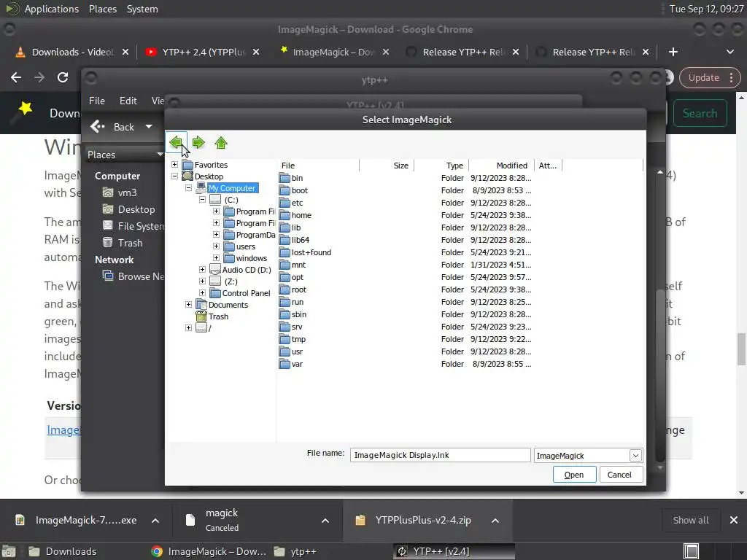
Task: Click Chrome three-dot menu icon
Action: tap(731, 77)
